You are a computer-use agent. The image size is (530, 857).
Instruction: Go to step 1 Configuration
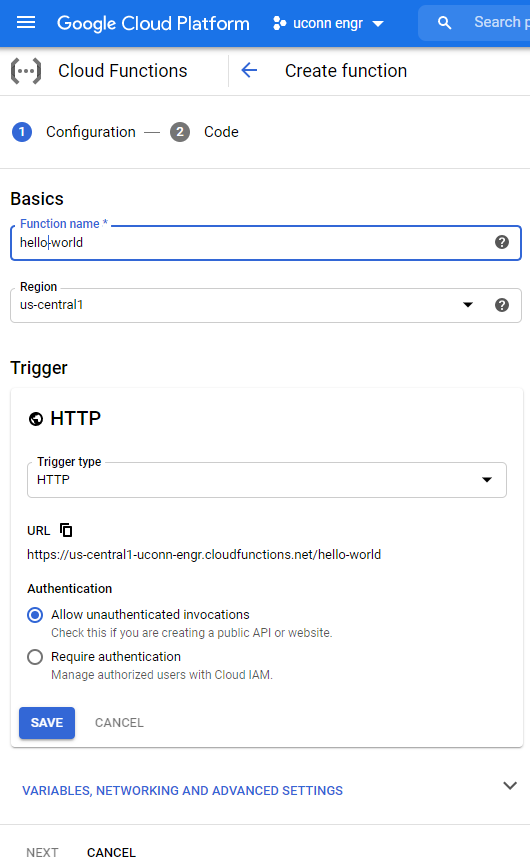tap(74, 132)
